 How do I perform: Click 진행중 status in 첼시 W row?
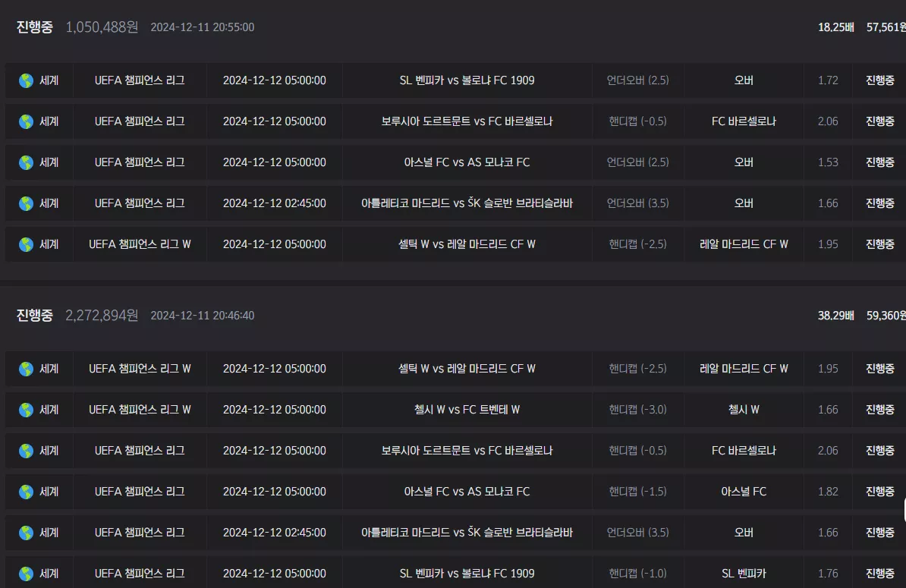tap(879, 410)
